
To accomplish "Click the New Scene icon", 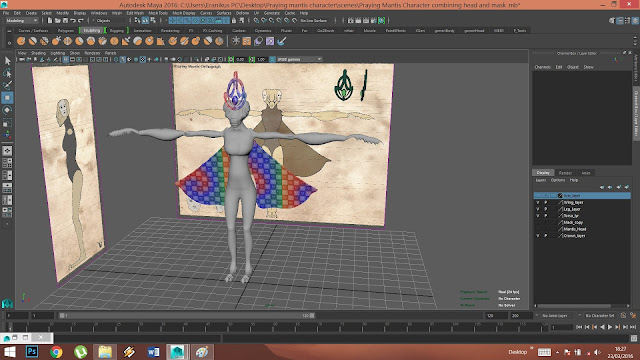I will (x=50, y=20).
